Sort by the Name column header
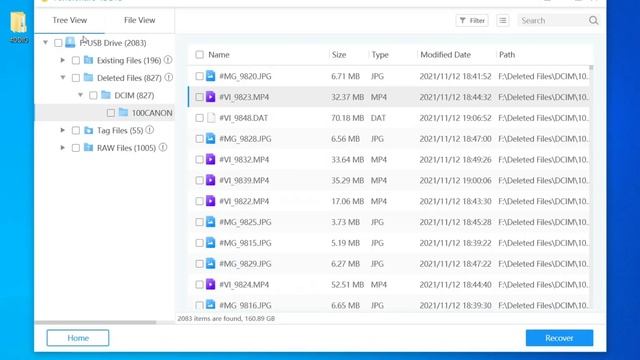Screen dimensions: 640x360 (219, 55)
